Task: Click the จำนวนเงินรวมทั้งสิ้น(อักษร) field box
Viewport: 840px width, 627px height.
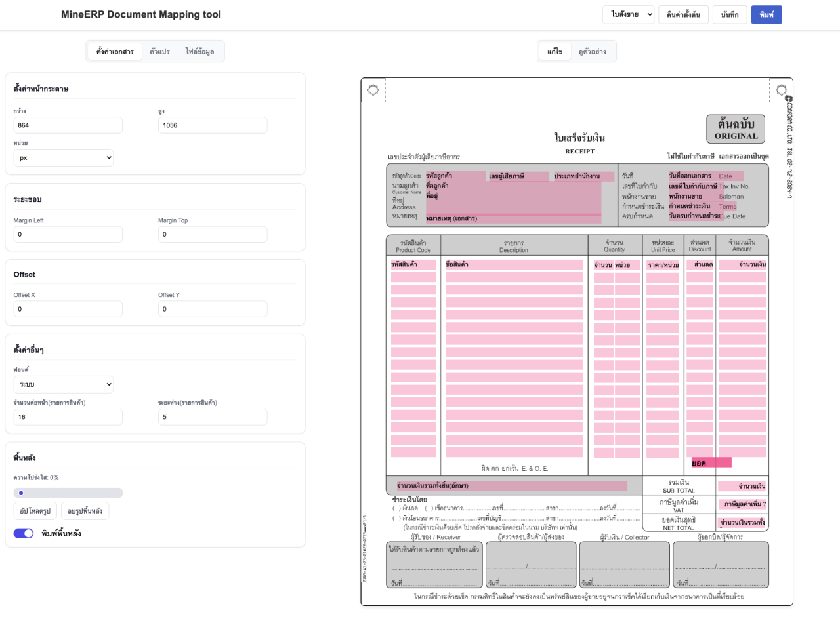Action: tap(510, 486)
